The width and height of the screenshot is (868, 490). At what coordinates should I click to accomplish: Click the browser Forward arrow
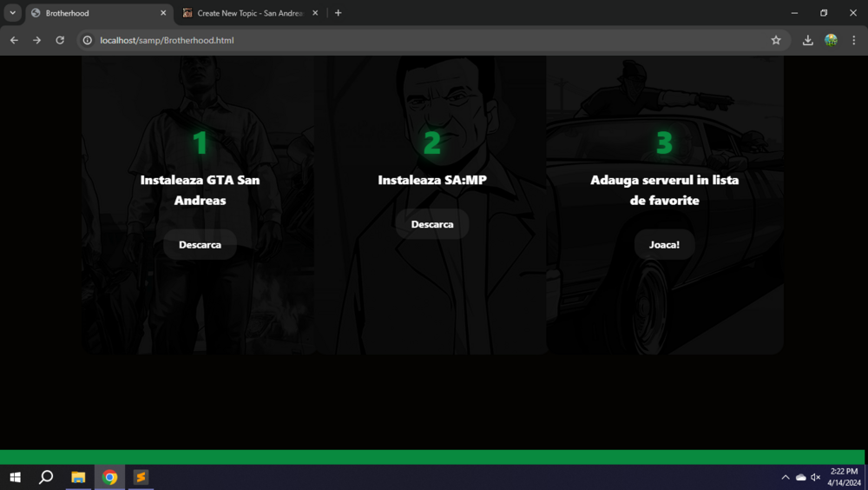(36, 40)
